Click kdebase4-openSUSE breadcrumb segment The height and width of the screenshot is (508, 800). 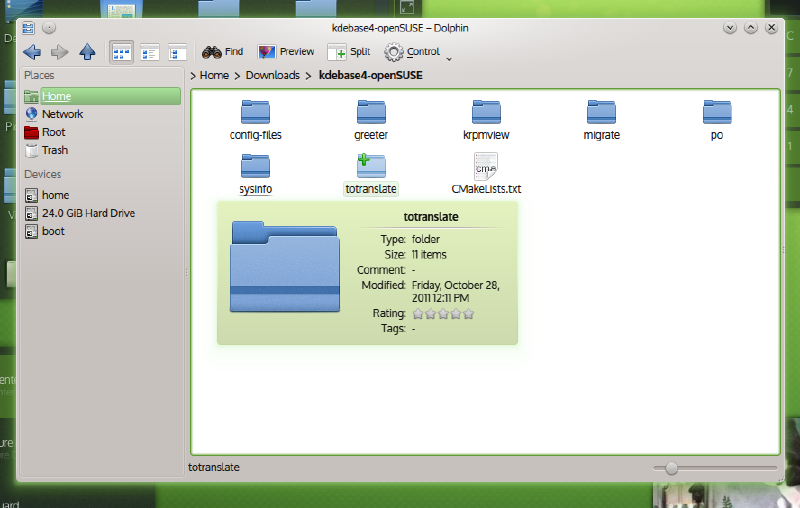370,75
